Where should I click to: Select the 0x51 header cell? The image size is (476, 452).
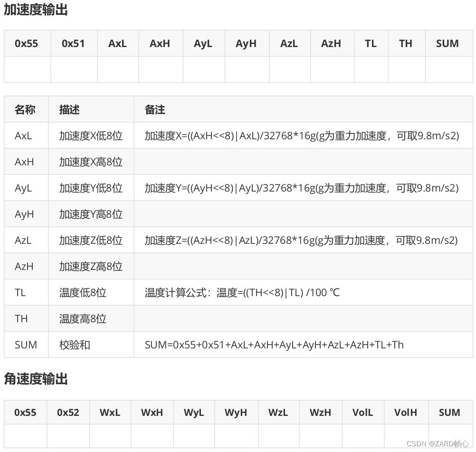[74, 43]
